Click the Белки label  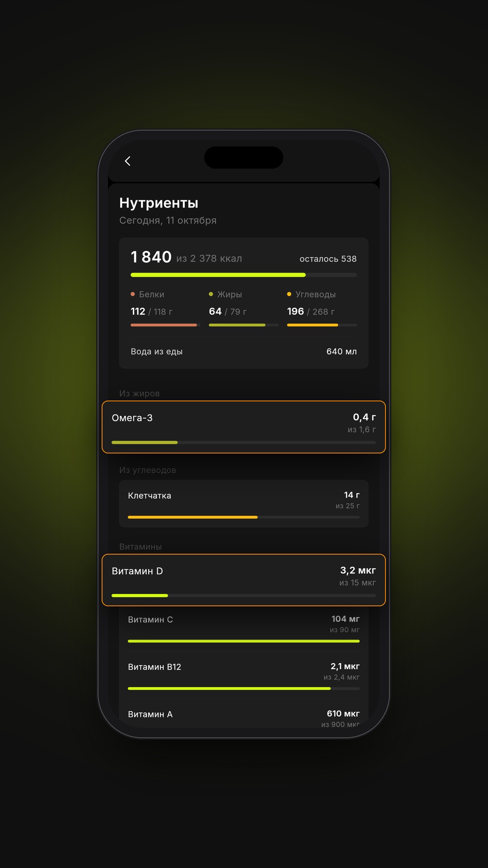point(151,294)
